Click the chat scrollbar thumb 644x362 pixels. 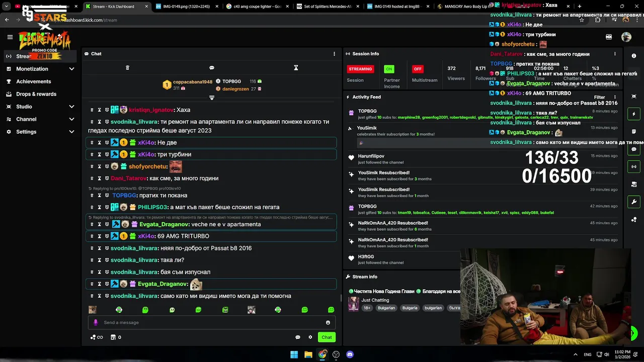[x=341, y=298]
